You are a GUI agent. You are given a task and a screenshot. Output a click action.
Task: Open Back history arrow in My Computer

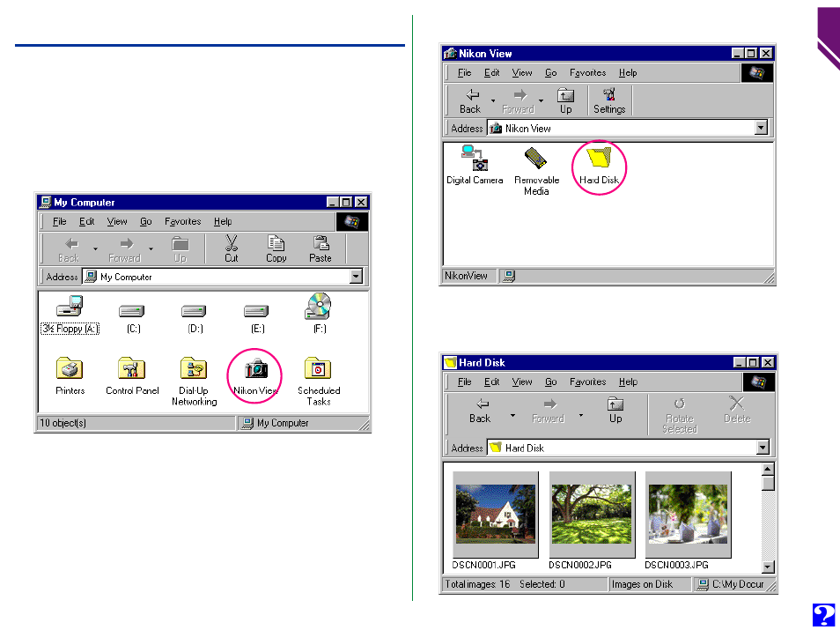coord(95,248)
